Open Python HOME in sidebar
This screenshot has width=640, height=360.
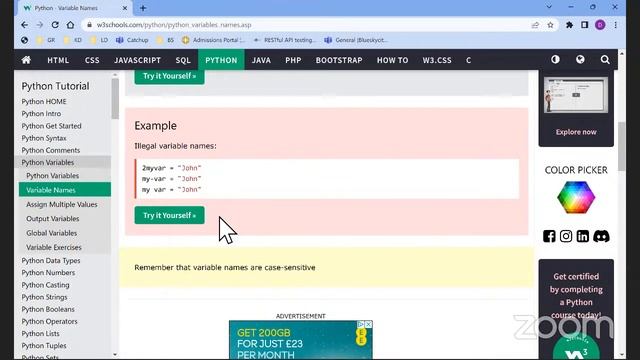[44, 102]
